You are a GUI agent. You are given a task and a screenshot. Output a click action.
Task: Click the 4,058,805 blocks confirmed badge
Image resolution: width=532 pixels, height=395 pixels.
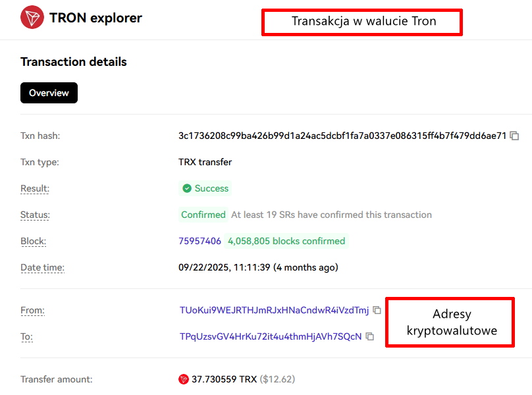[286, 241]
